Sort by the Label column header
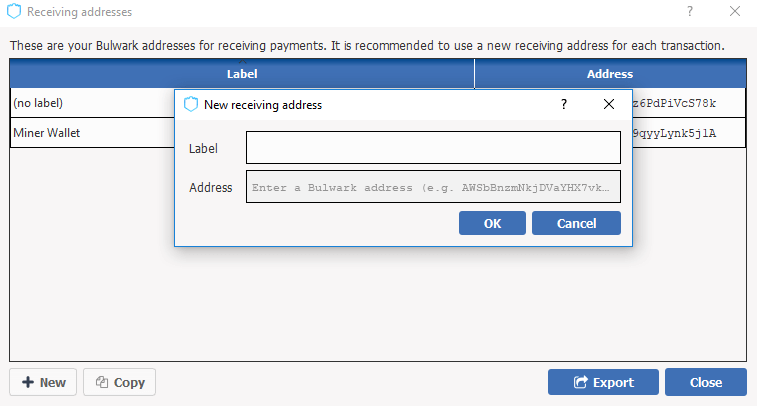The width and height of the screenshot is (757, 406). click(242, 74)
